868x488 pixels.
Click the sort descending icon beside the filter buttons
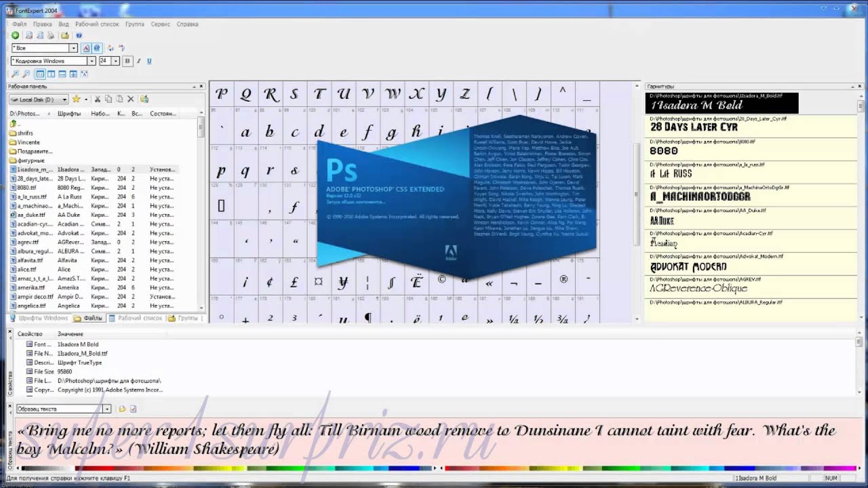point(121,48)
